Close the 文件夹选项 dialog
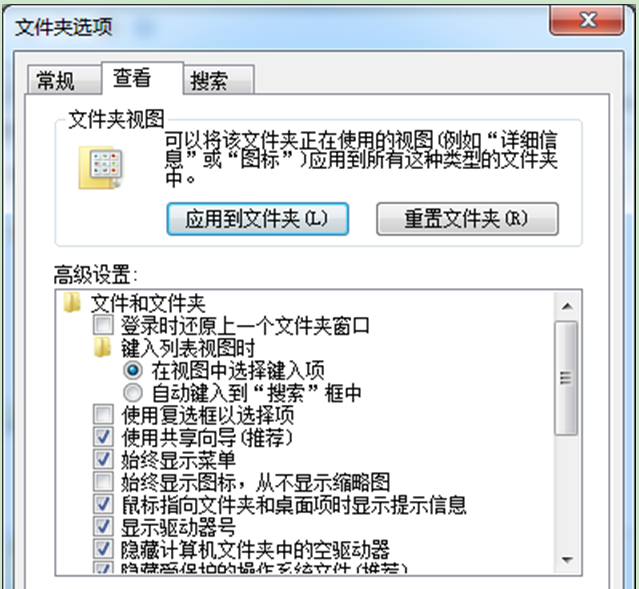The width and height of the screenshot is (639, 589). coord(586,20)
